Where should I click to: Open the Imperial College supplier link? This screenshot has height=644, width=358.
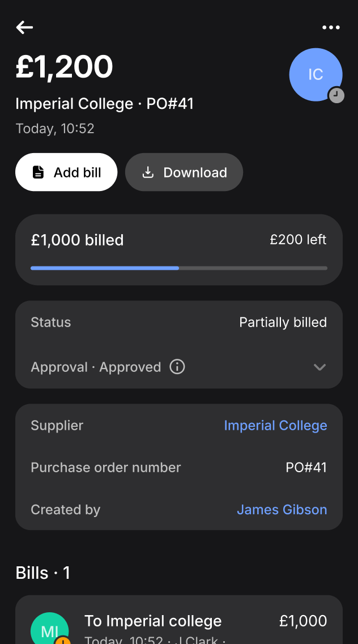275,426
